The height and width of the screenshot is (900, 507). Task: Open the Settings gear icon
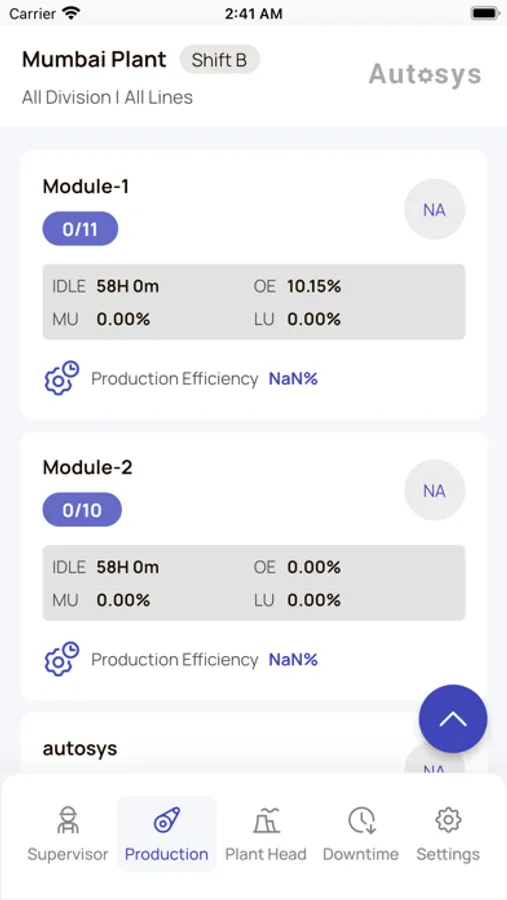[448, 820]
